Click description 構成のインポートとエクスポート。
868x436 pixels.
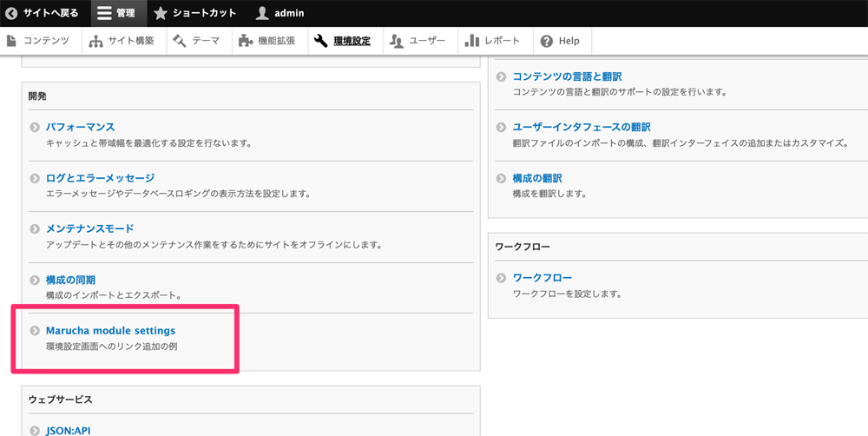pos(114,295)
